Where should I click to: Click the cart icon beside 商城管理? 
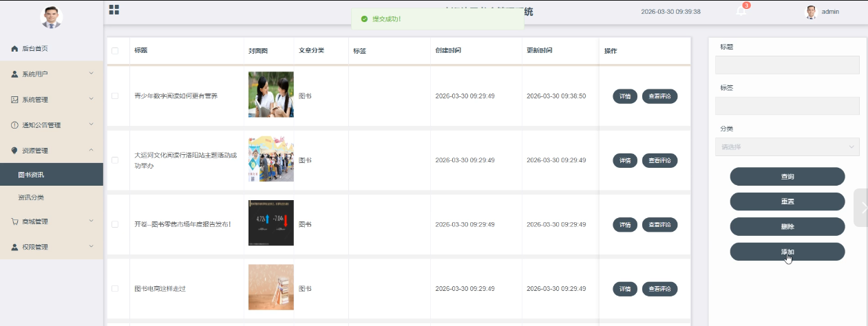(x=14, y=221)
